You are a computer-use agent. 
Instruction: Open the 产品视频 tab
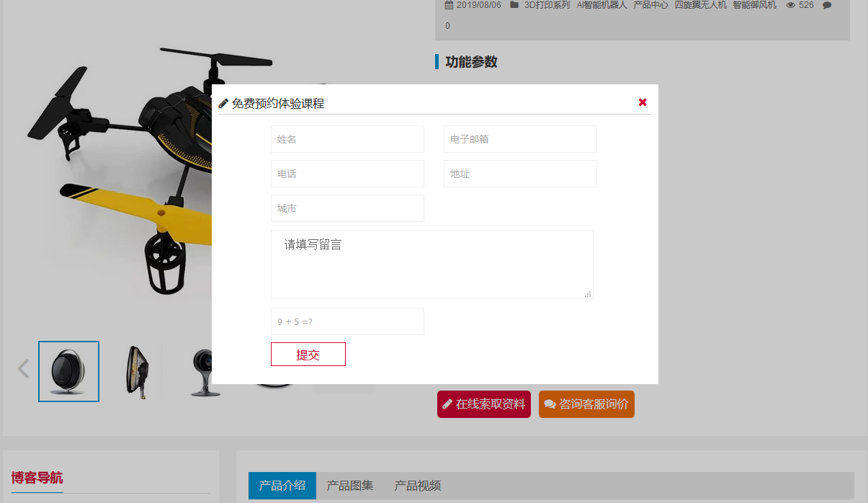[x=417, y=485]
